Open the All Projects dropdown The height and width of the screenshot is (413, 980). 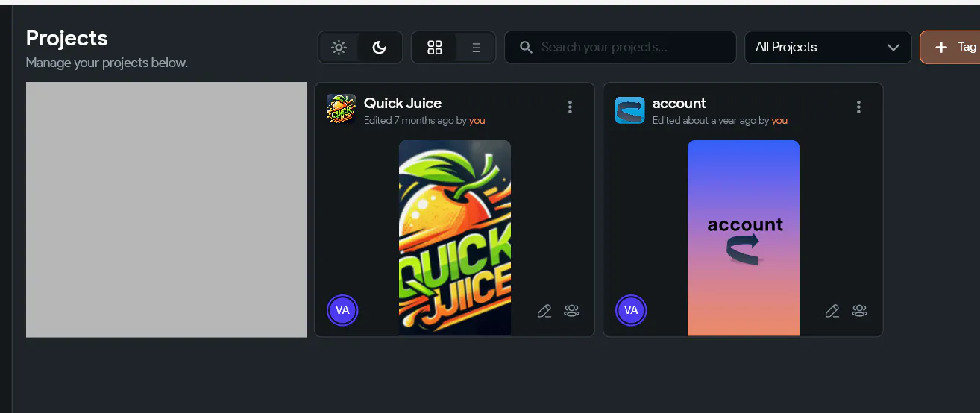click(x=828, y=47)
